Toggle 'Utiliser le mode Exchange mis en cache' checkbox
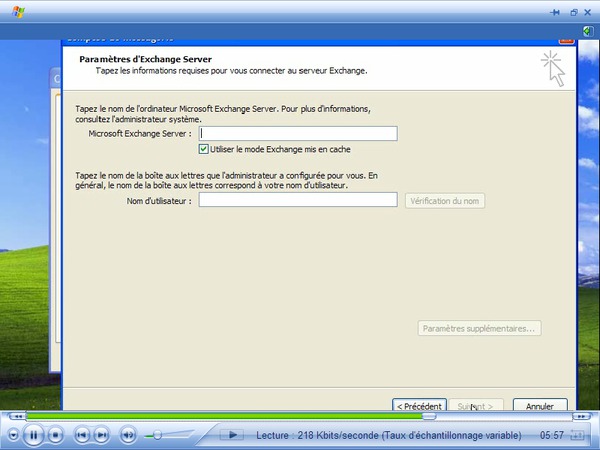600x450 pixels. [204, 149]
